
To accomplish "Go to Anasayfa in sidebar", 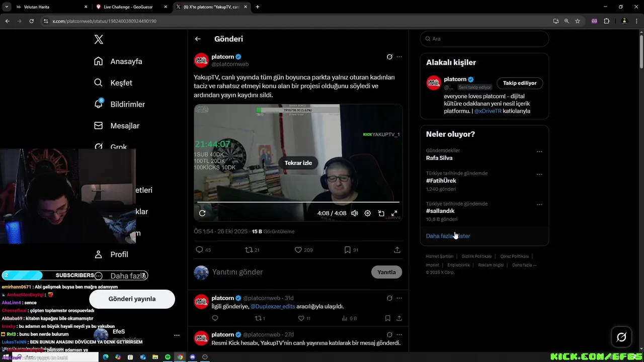I will (118, 61).
